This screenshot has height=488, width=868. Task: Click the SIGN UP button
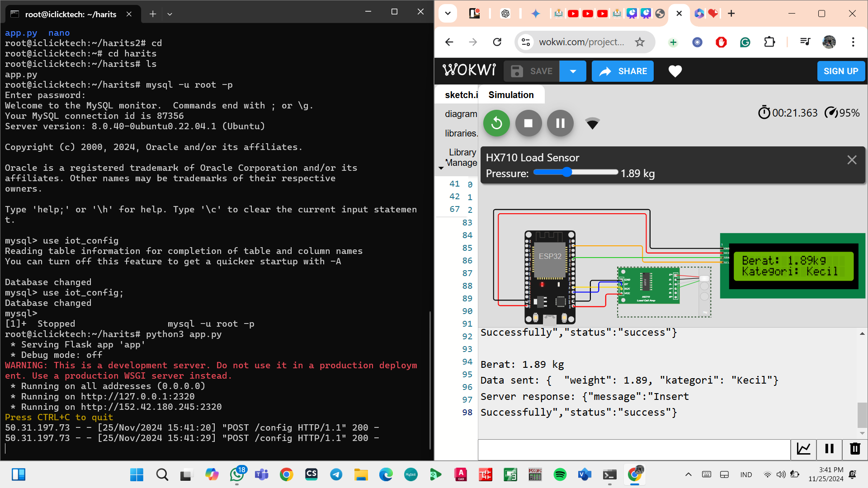(841, 71)
